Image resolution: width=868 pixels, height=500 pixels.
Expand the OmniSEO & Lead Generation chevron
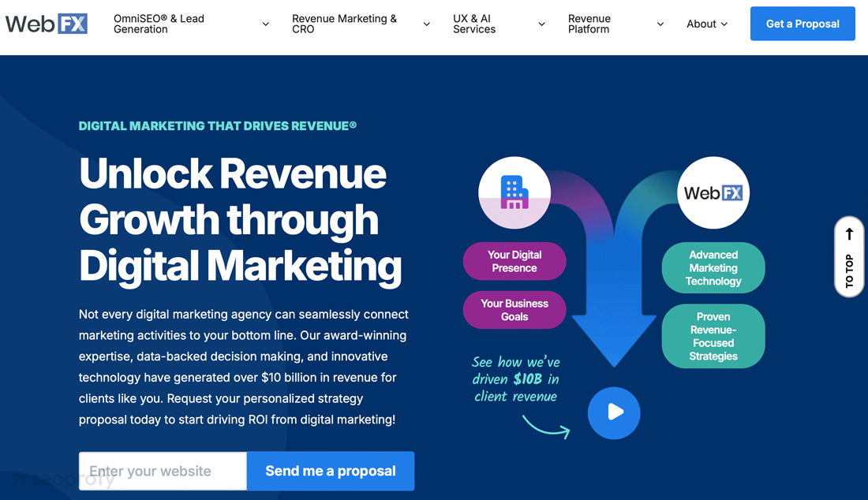(266, 24)
